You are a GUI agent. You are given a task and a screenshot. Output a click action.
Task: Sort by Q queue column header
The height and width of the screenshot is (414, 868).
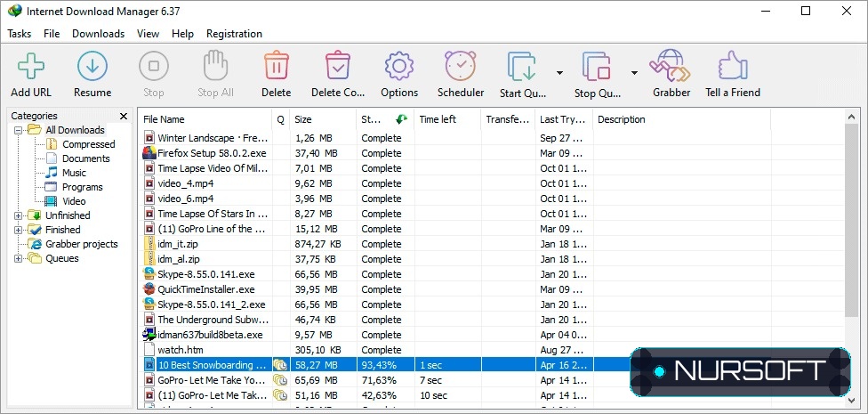(x=281, y=119)
